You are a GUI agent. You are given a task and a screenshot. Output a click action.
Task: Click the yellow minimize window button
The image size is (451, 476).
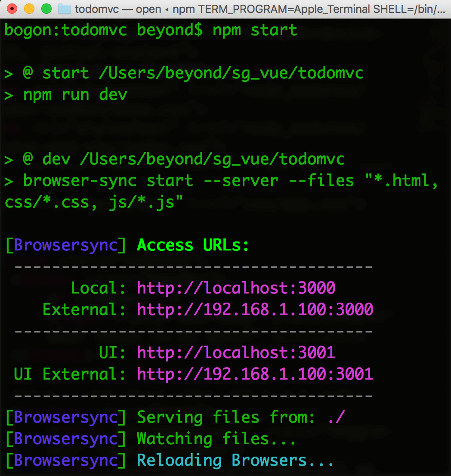[x=29, y=9]
